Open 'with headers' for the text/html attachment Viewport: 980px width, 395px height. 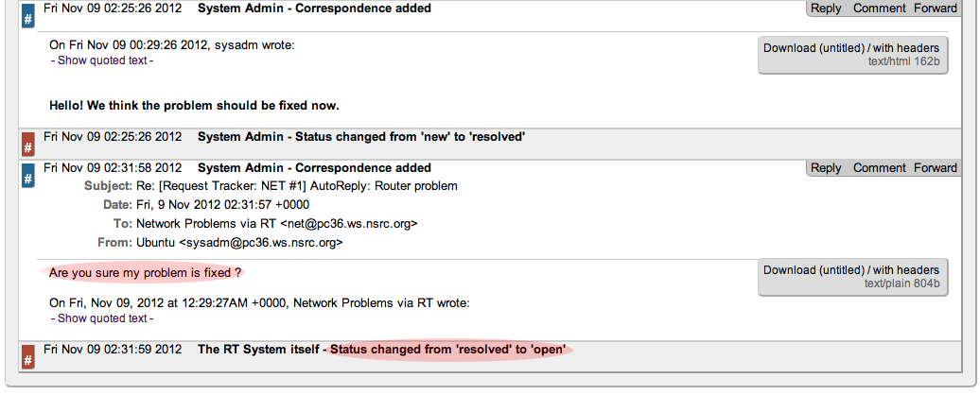point(906,48)
